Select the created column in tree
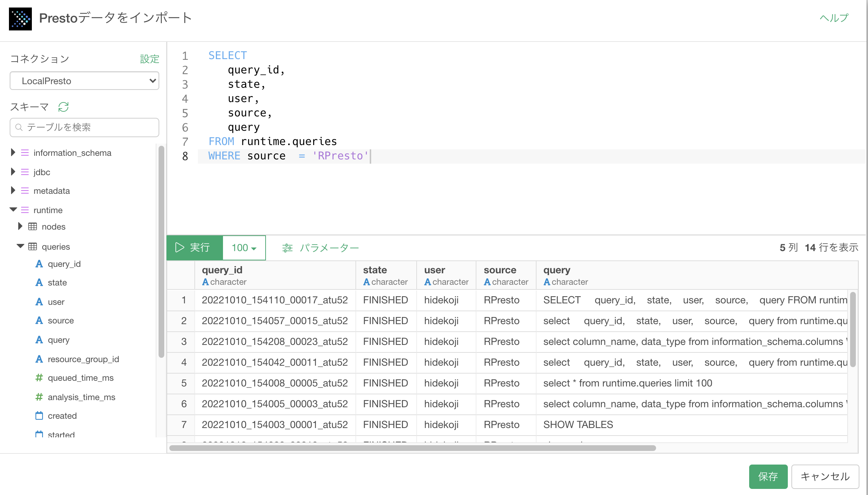868x495 pixels. pyautogui.click(x=62, y=416)
